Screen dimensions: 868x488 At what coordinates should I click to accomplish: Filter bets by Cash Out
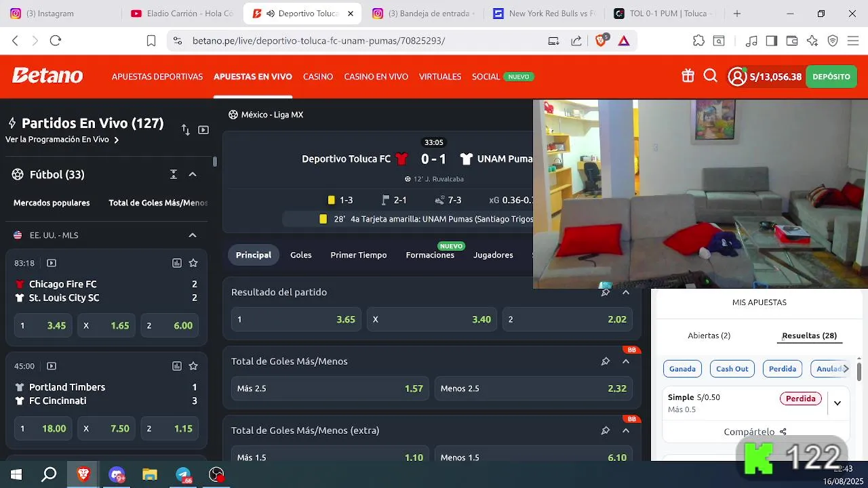pyautogui.click(x=732, y=369)
